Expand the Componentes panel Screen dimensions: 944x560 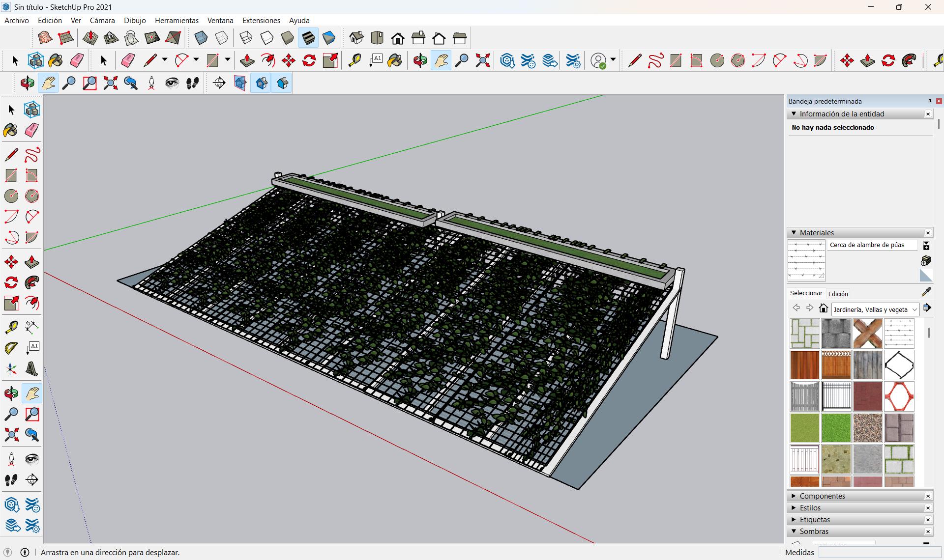tap(822, 496)
